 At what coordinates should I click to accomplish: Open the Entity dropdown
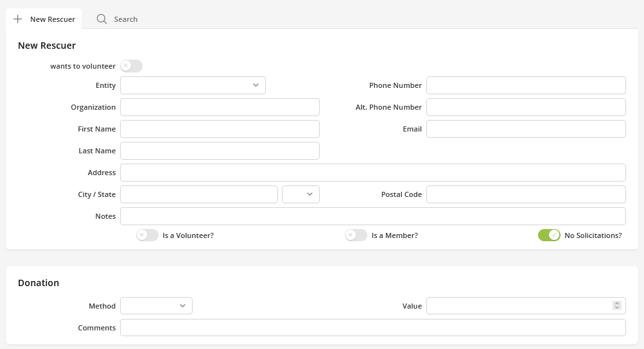193,85
